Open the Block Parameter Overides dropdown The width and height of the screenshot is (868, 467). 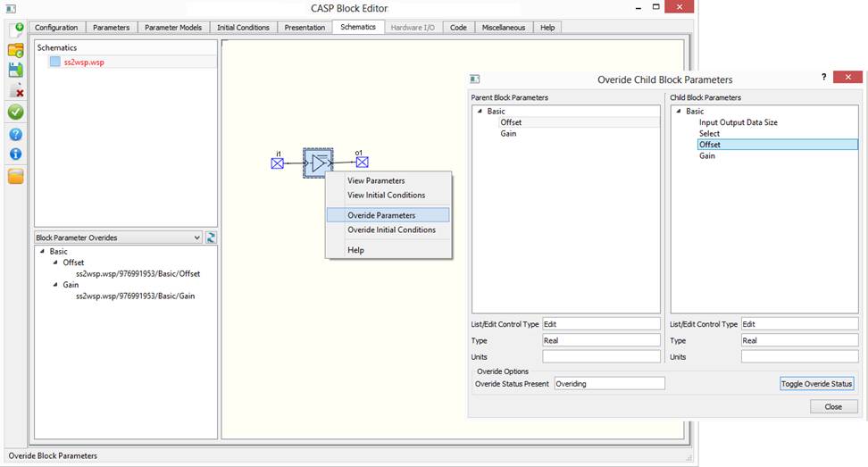pos(196,238)
